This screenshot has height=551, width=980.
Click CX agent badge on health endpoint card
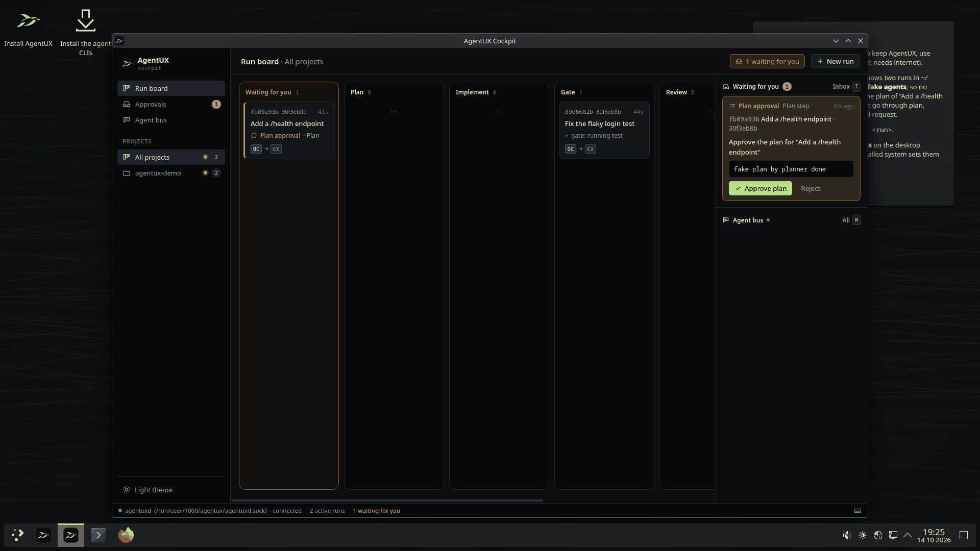[x=276, y=149]
